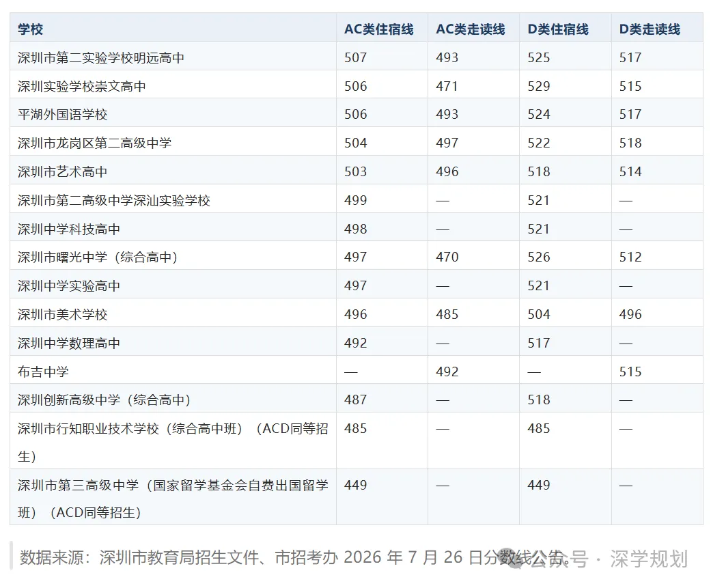
Task: Click the 512 value in 曙光中学 row
Action: click(x=630, y=257)
